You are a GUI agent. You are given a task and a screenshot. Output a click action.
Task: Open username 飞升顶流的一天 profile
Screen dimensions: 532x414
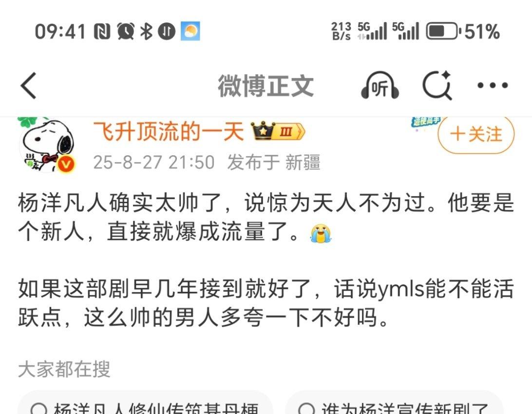coord(169,131)
